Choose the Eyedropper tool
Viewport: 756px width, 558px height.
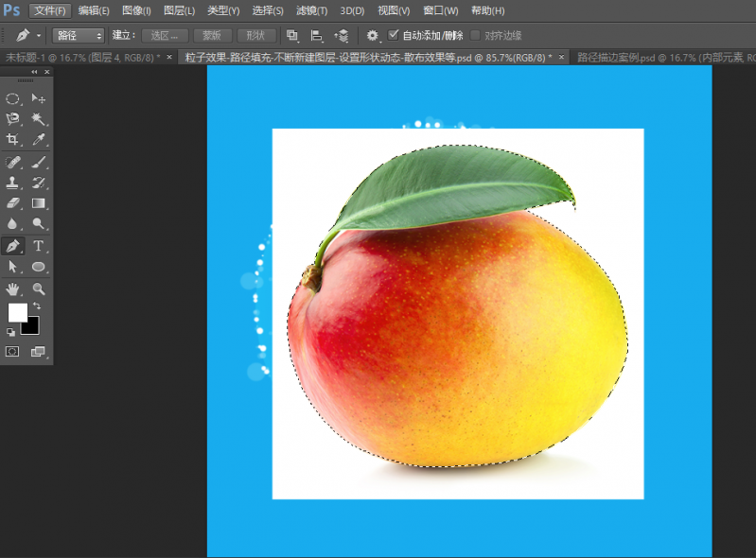pos(39,140)
